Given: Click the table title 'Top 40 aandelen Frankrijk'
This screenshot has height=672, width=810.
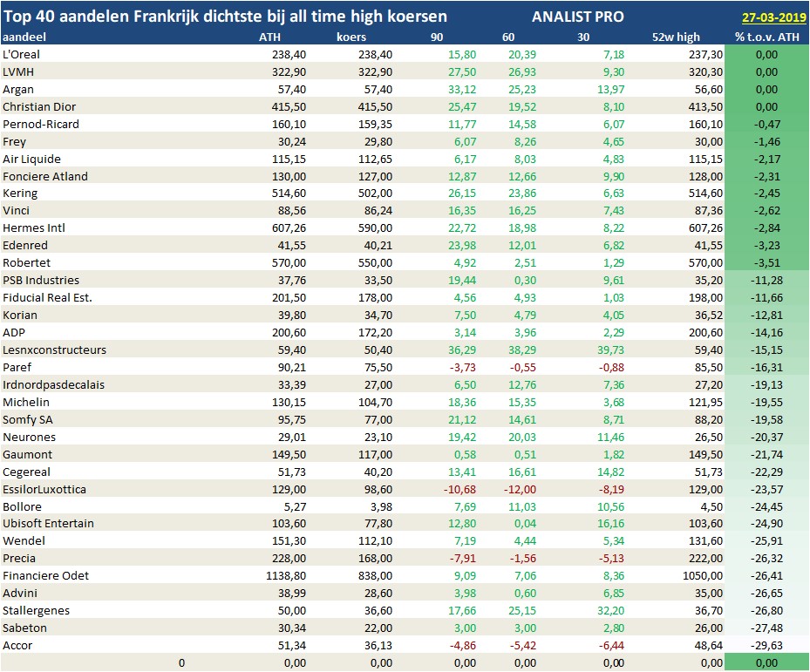Looking at the screenshot, I should click(225, 17).
